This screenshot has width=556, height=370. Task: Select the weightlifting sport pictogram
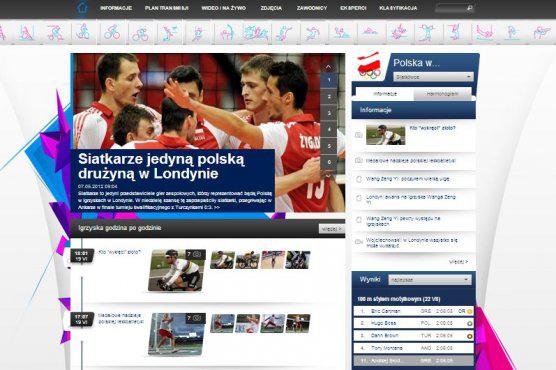pos(427,33)
